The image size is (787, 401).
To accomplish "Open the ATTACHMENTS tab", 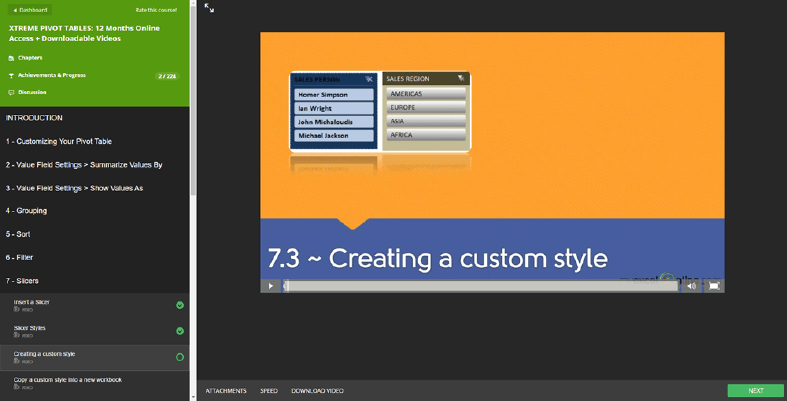I will (226, 391).
